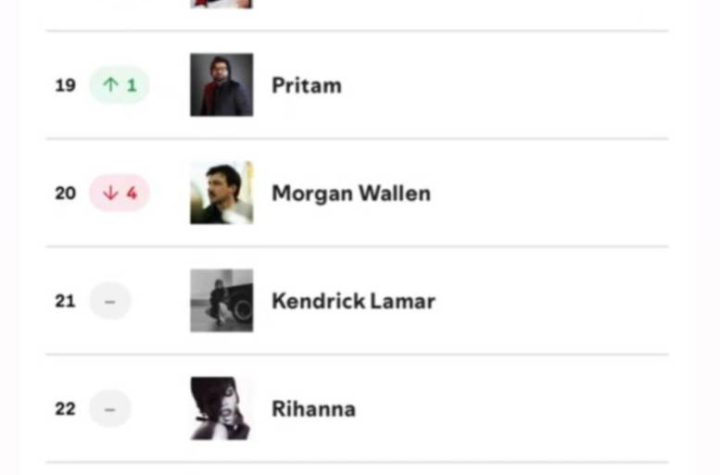720x475 pixels.
Task: Open Pritam's artist photo
Action: point(221,85)
